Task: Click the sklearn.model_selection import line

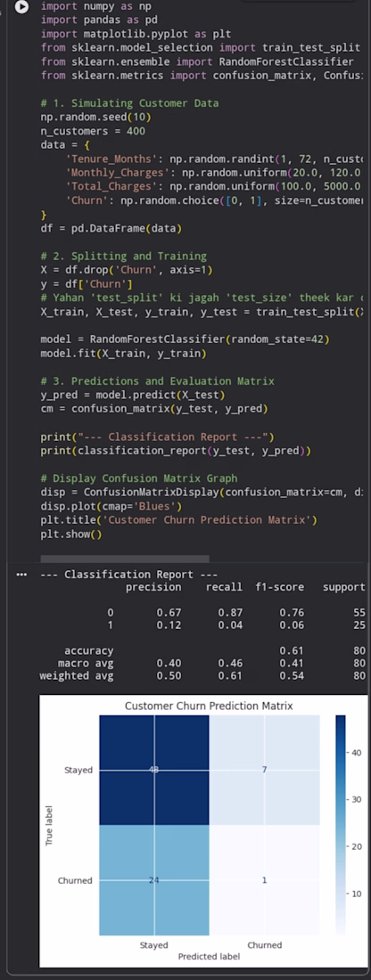Action: (200, 47)
